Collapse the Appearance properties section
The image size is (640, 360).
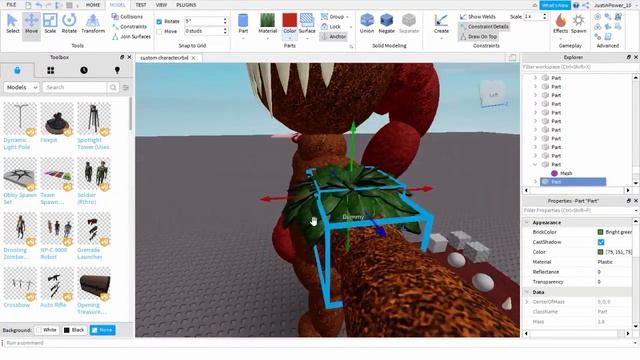click(x=527, y=222)
